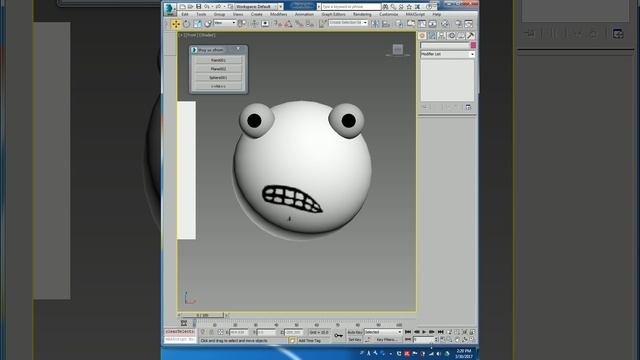
Task: Open the Key Filters button
Action: tap(386, 340)
